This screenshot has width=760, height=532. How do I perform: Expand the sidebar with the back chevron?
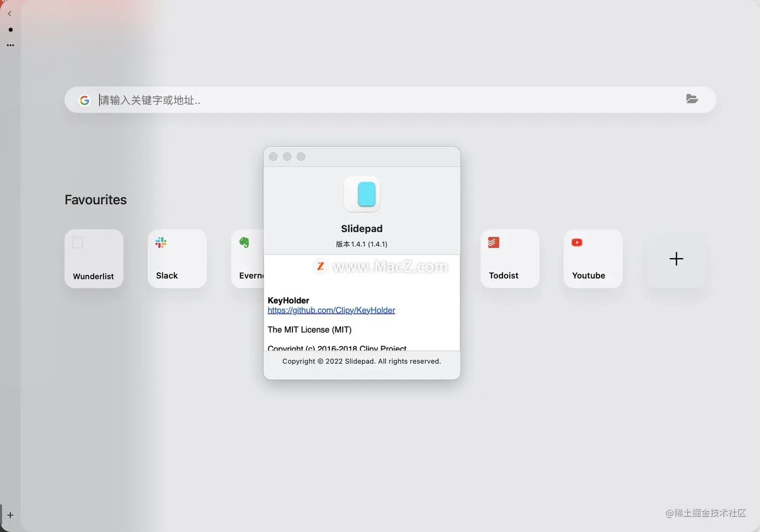tap(10, 14)
